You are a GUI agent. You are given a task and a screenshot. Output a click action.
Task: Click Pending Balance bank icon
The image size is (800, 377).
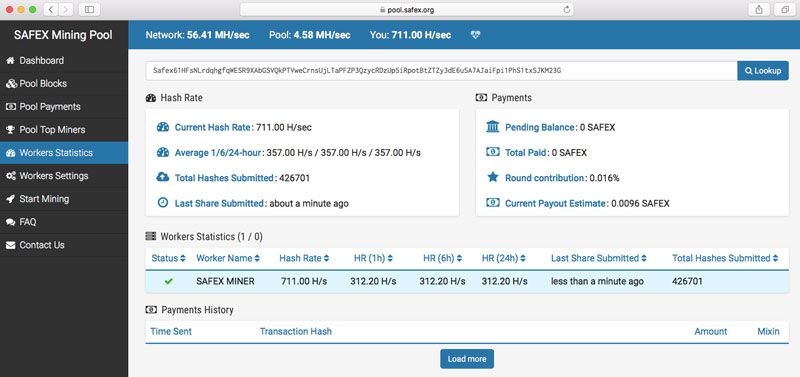point(493,127)
